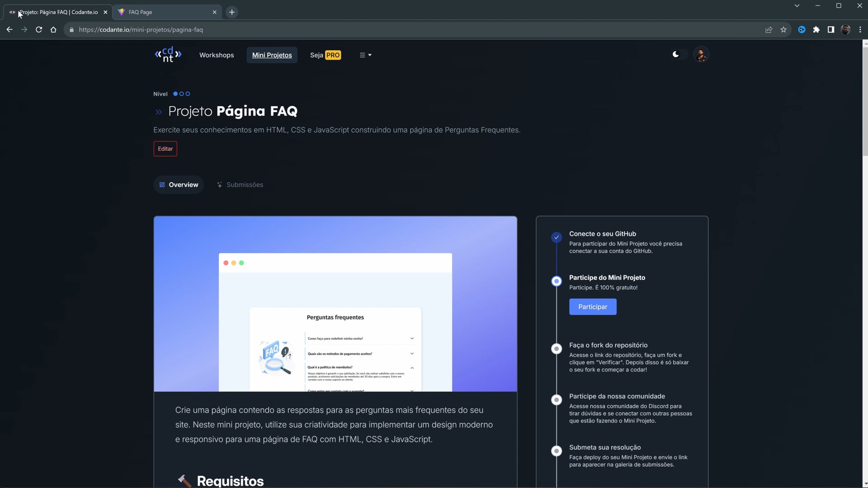Open the user avatar in Codante header
The image size is (868, 488).
701,55
